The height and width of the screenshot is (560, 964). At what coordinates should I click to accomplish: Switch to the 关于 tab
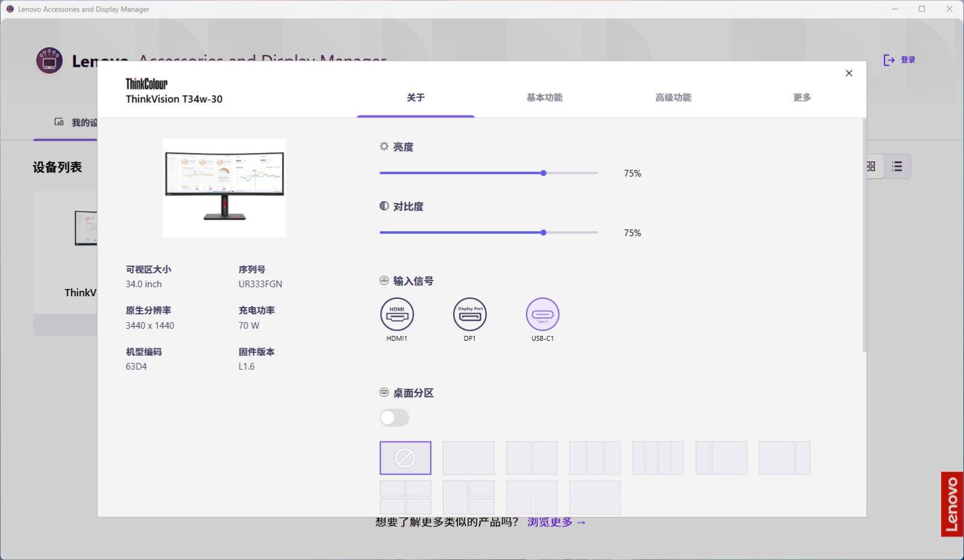click(x=416, y=98)
